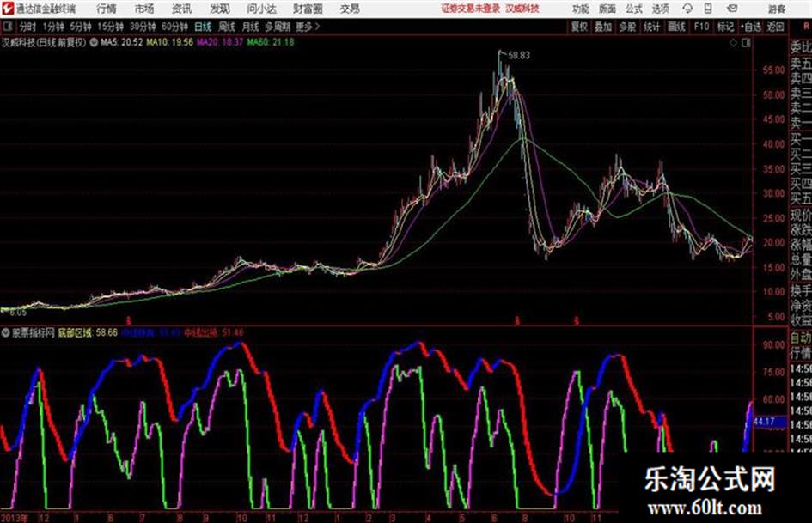812x523 pixels.
Task: Click the 汉威科技(日线 前复权) chart title
Action: [44, 42]
